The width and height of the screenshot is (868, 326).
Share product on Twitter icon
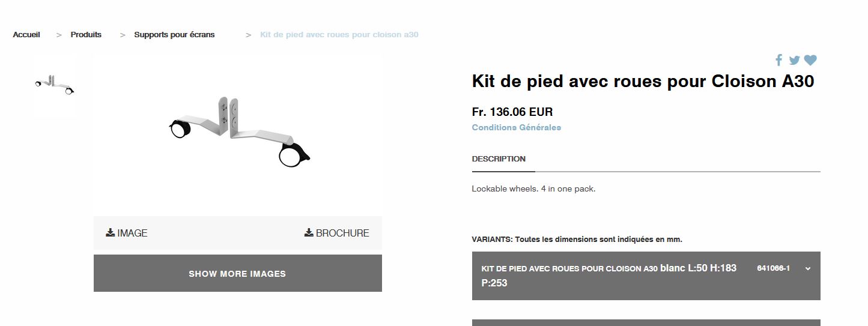coord(794,60)
